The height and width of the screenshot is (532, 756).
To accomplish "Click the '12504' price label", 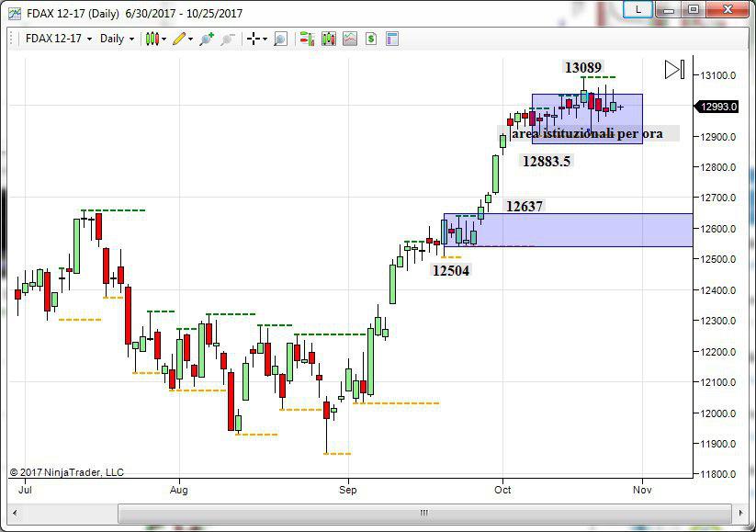I will coord(451,270).
